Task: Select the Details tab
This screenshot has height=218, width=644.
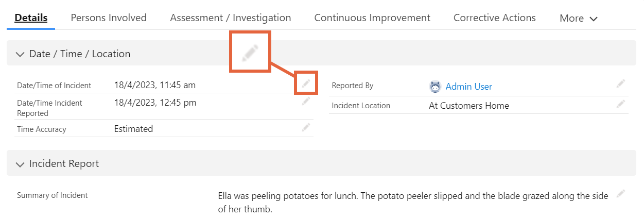Action: point(31,18)
